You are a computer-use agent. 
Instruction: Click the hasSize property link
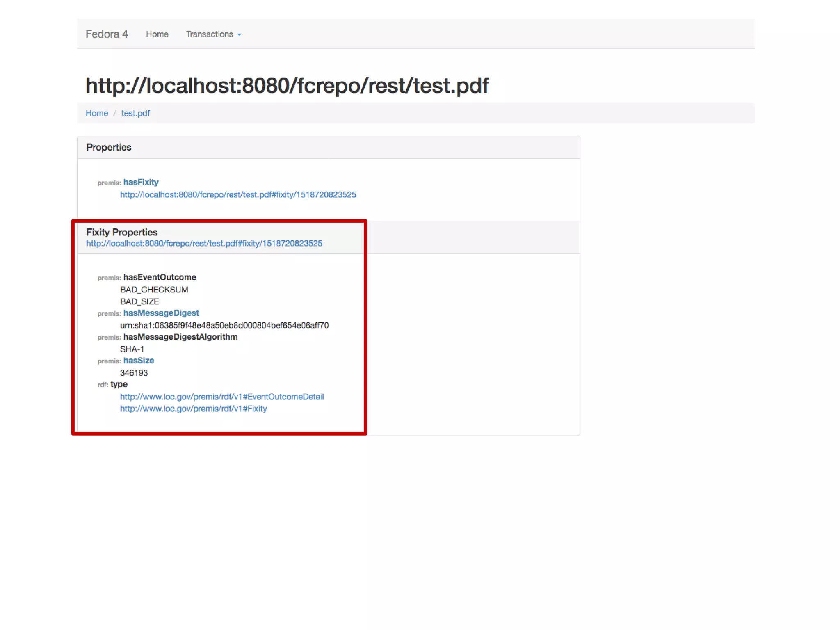(139, 361)
